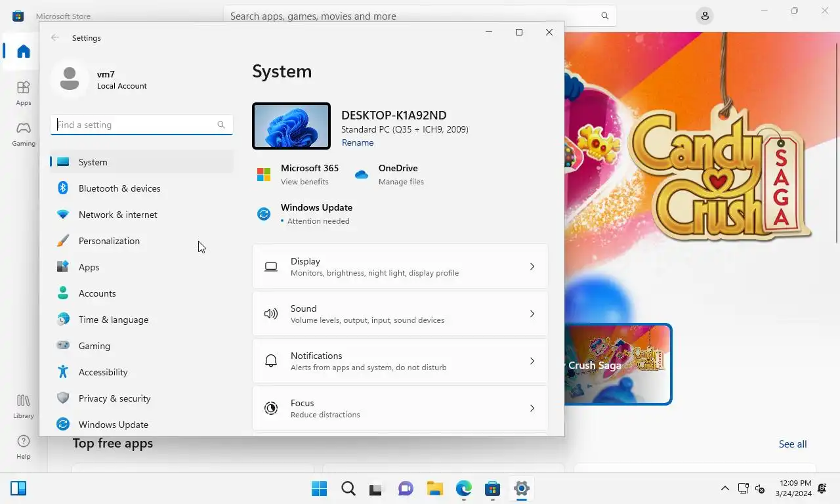Open the notification center icon in tray
Image resolution: width=840 pixels, height=504 pixels.
pos(822,488)
